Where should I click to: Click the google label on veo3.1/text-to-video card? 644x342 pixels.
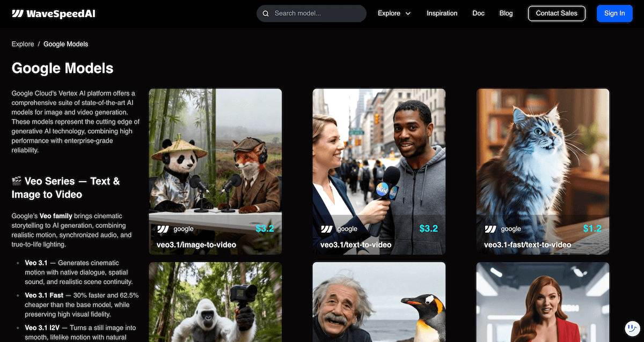[347, 229]
